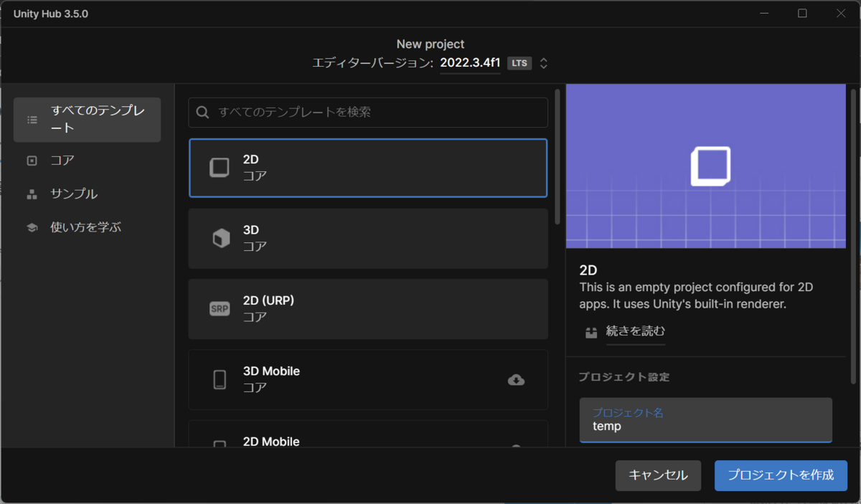Choose the 3D core template card
Viewport: 861px width, 504px height.
[x=368, y=239]
